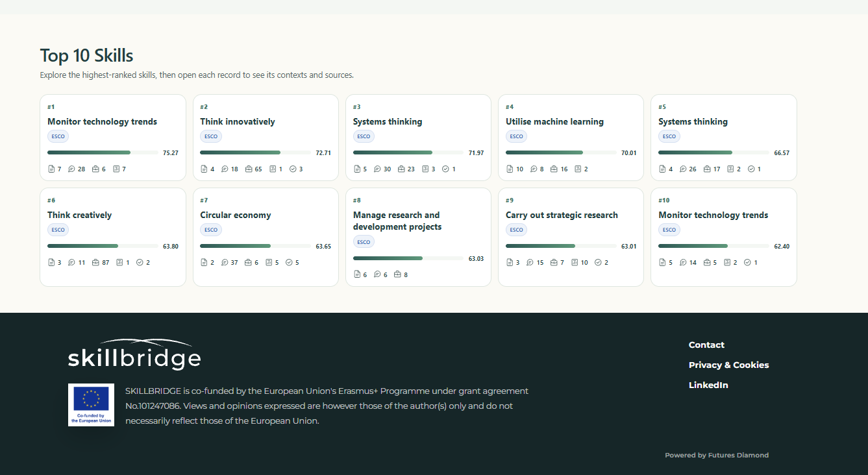Click the document icon on the #10 card
868x475 pixels.
coord(662,262)
